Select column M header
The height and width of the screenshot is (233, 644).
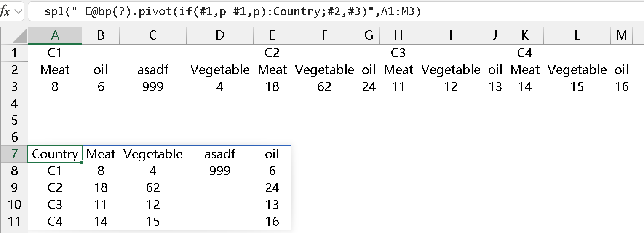[x=621, y=36]
